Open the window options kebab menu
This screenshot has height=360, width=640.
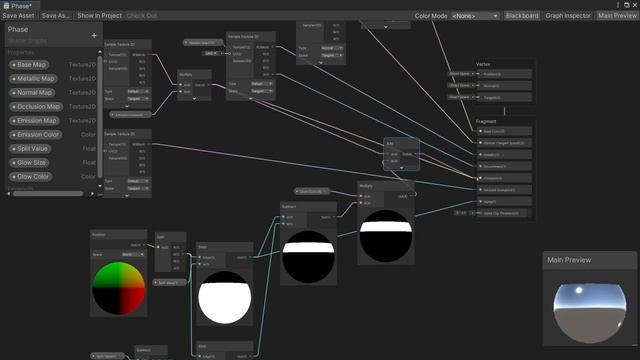coord(618,5)
